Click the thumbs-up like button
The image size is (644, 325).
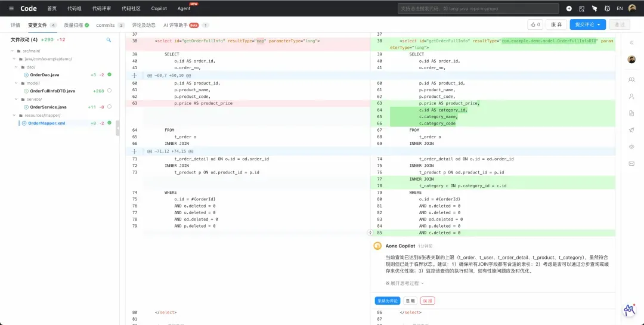pyautogui.click(x=535, y=24)
